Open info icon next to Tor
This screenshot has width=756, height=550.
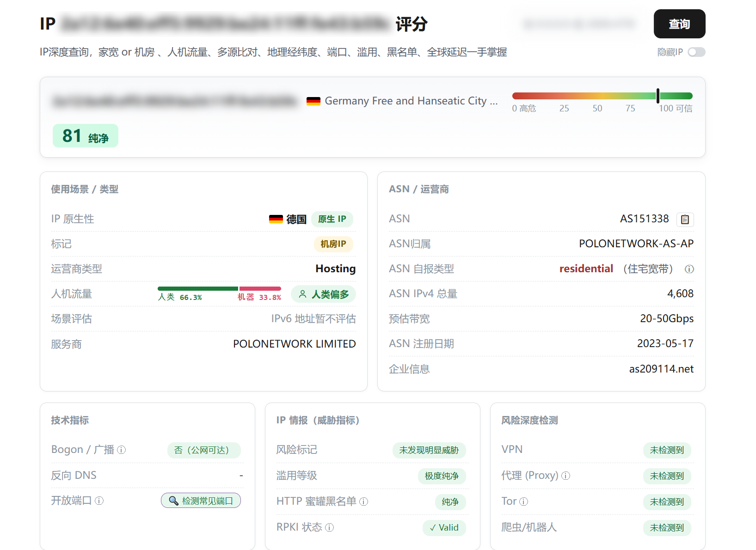524,501
